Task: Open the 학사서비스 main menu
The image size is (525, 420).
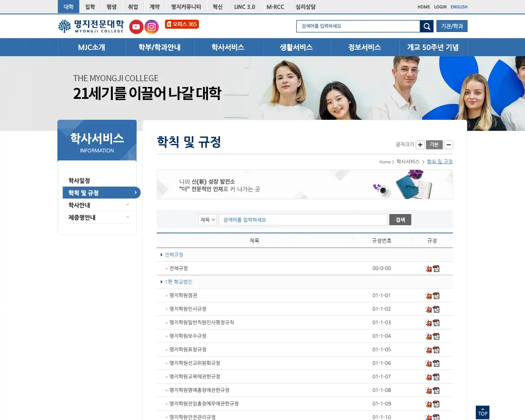Action: (x=228, y=47)
